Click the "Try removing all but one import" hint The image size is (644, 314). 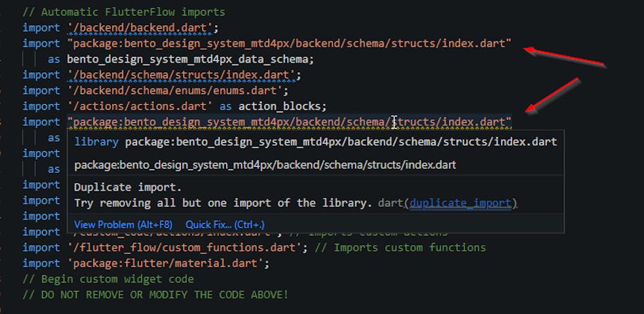point(223,203)
